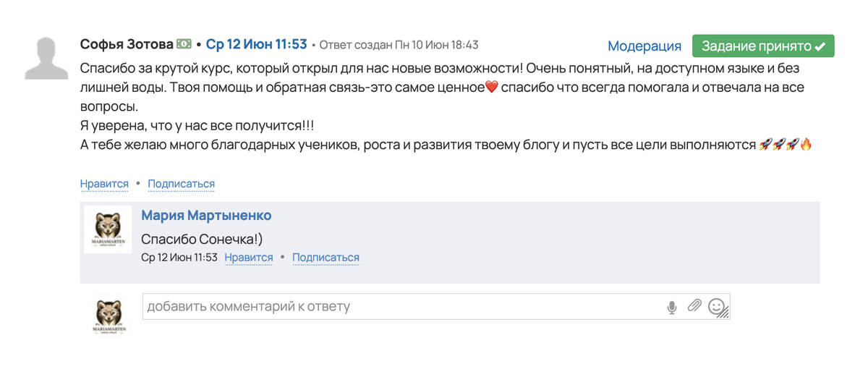This screenshot has height=372, width=868.
Task: Attach a file with the paperclip icon
Action: coord(694,306)
